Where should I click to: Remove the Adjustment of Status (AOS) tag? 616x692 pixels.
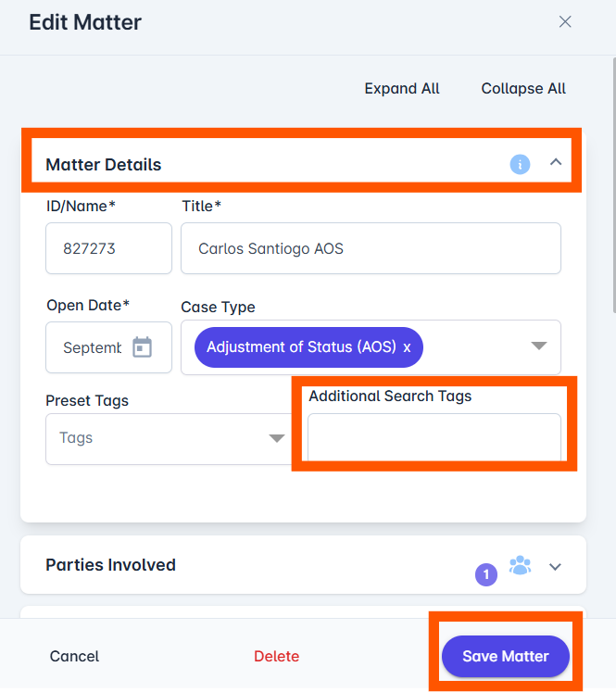coord(407,347)
